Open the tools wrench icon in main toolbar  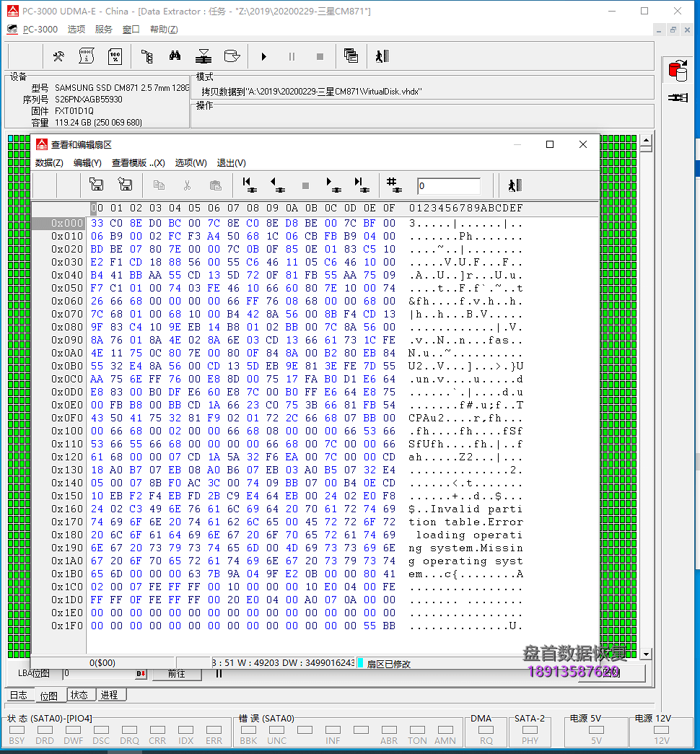(x=58, y=57)
